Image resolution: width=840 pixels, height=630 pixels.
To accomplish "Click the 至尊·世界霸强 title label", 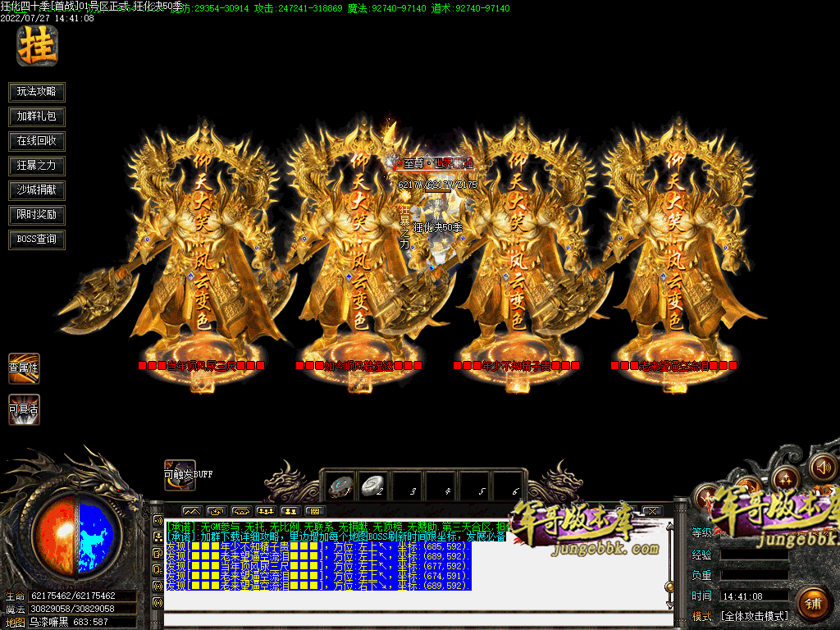I will (x=438, y=163).
